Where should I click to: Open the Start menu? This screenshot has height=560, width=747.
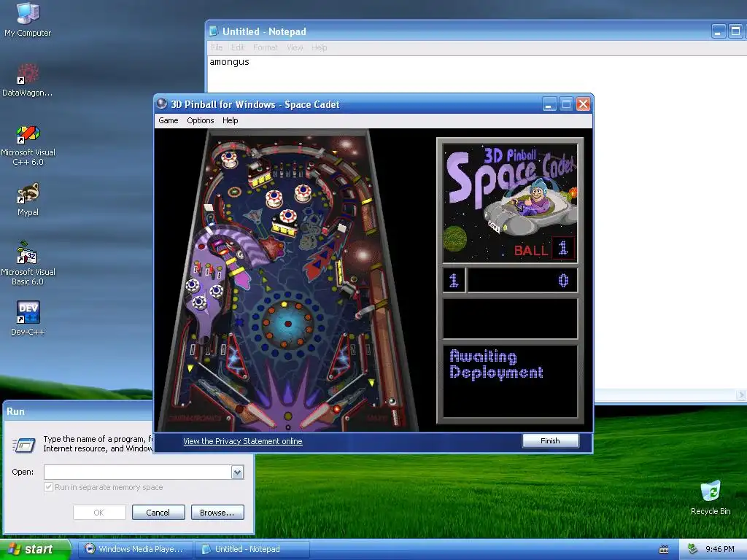pyautogui.click(x=35, y=549)
